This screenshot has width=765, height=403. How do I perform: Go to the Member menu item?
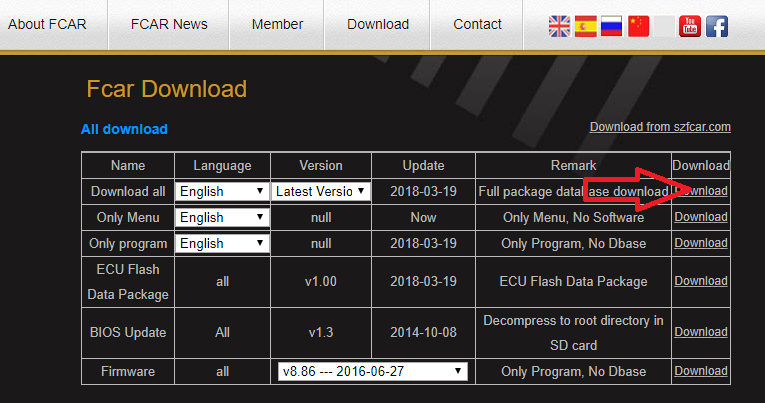tap(277, 24)
